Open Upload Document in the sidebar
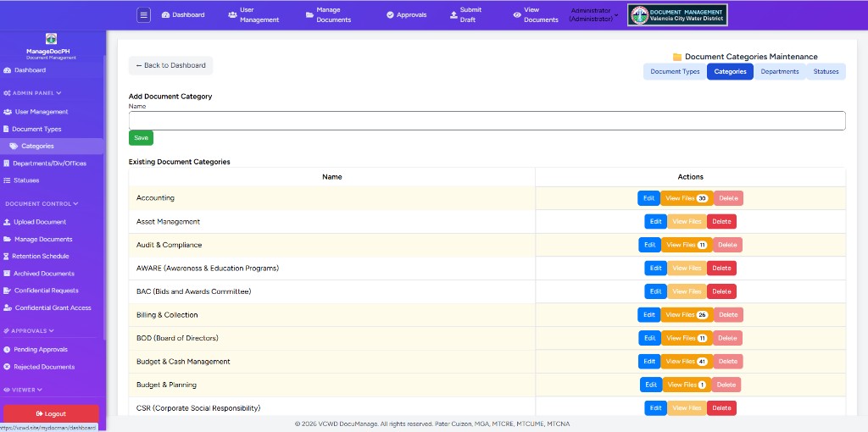 [x=35, y=222]
